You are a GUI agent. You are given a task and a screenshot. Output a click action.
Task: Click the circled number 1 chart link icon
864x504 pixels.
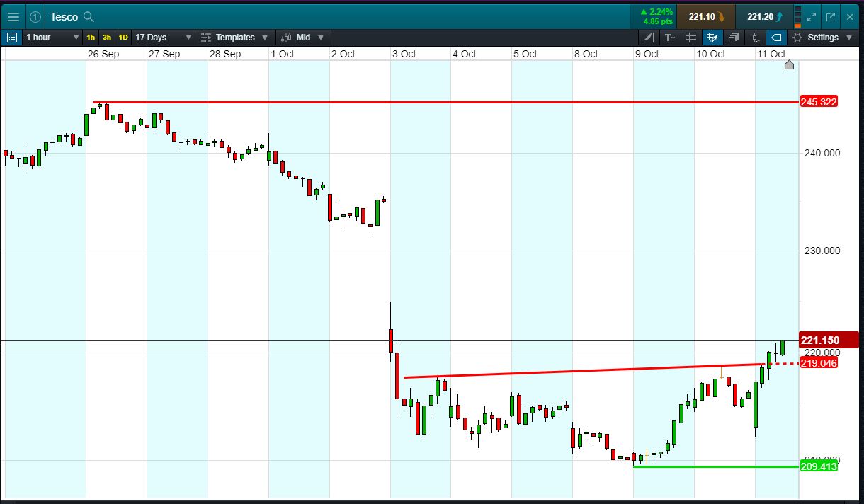pyautogui.click(x=35, y=16)
